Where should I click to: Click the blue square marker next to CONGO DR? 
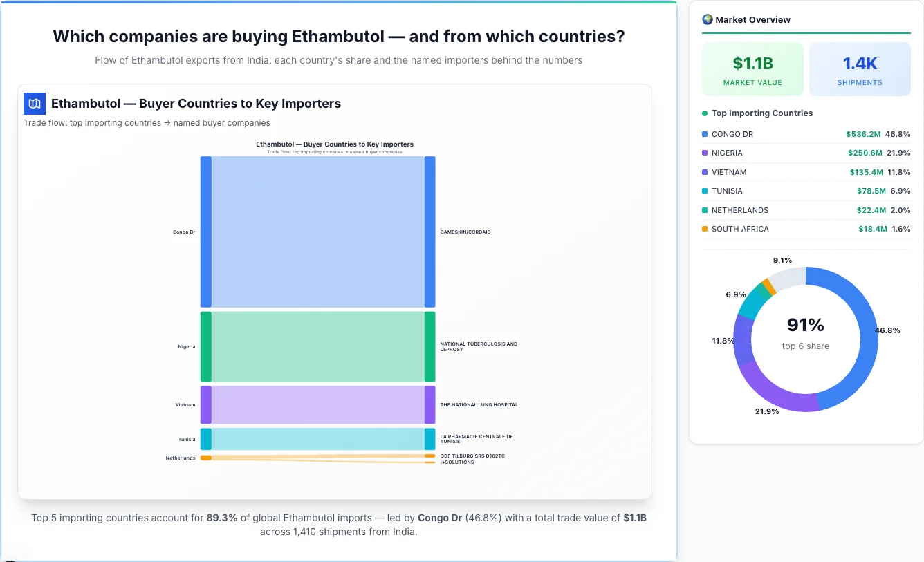pyautogui.click(x=703, y=133)
